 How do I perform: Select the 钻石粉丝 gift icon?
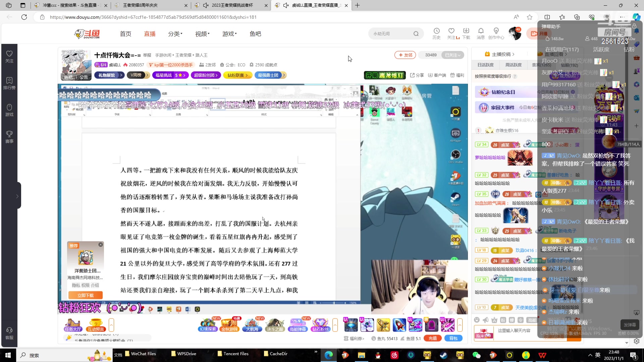[x=321, y=324]
